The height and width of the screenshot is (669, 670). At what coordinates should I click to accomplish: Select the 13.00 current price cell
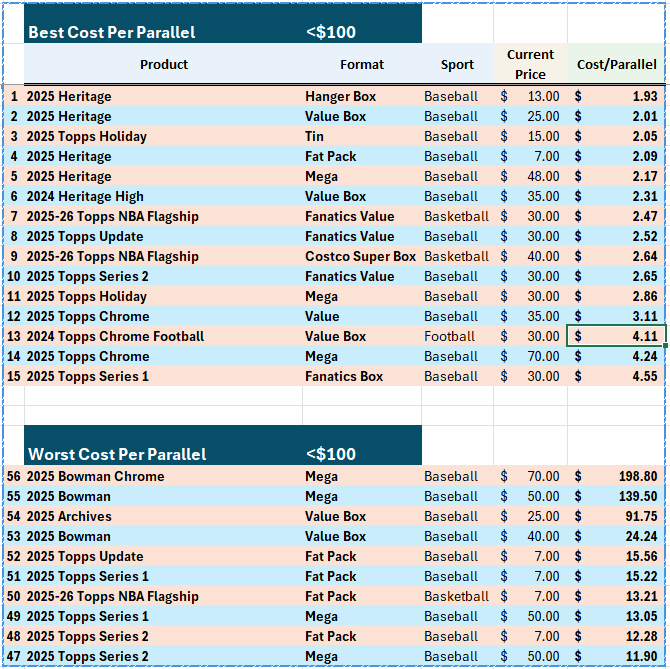(530, 96)
